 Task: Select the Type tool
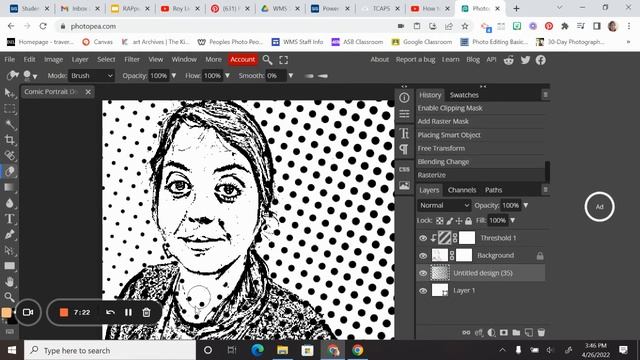pos(9,219)
